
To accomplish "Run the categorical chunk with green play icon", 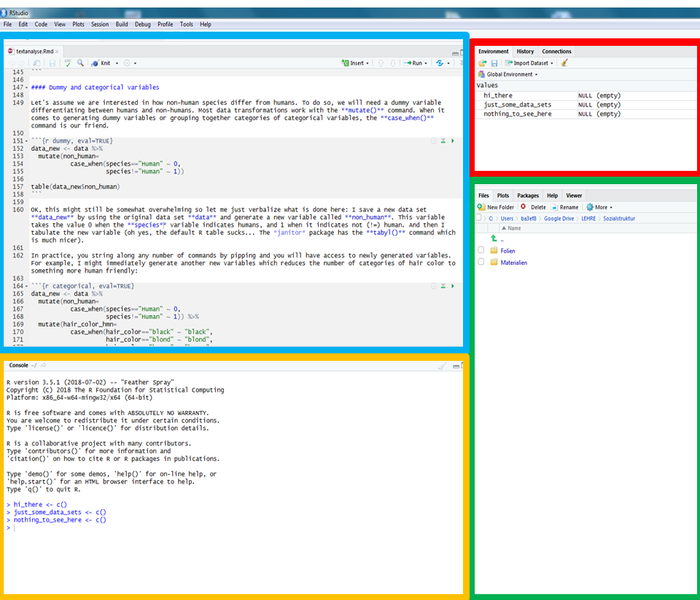I will click(x=453, y=286).
